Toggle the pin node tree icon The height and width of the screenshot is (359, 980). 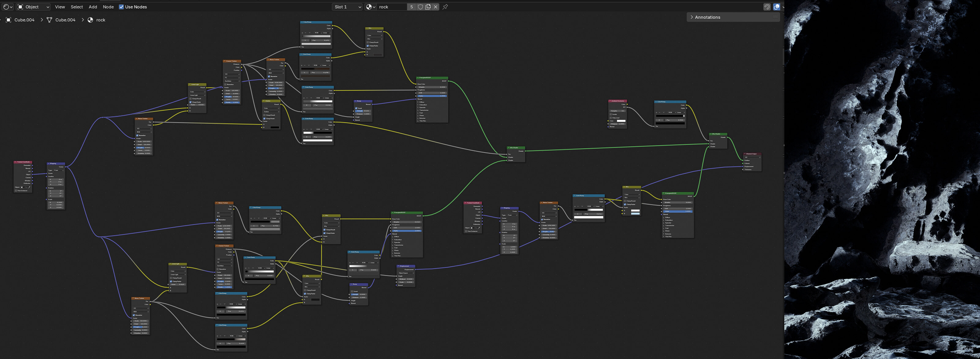pyautogui.click(x=445, y=7)
